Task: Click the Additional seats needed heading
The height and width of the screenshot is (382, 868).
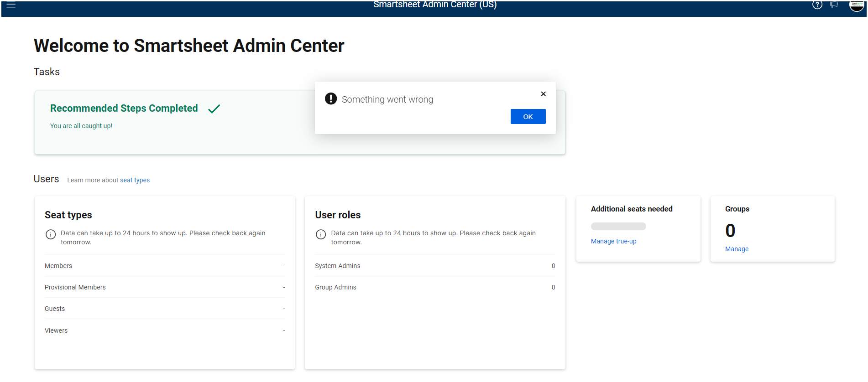Action: coord(632,209)
